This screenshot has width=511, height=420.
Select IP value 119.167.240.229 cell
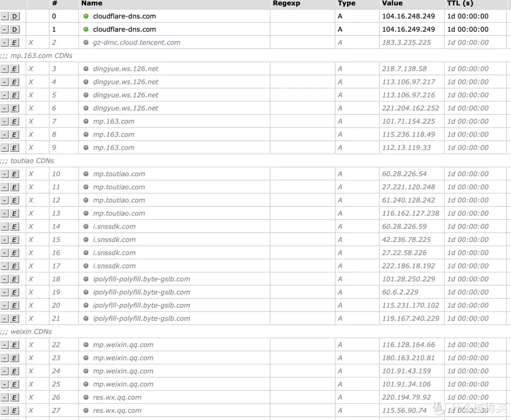tap(411, 319)
